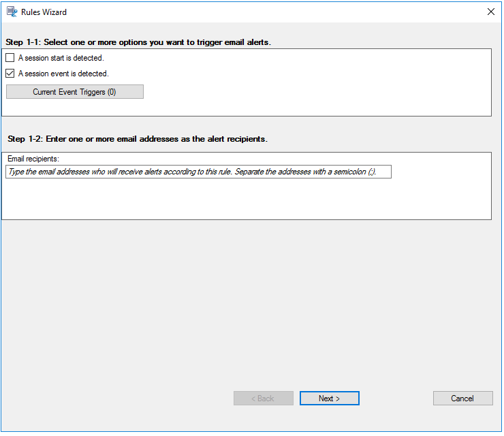This screenshot has width=504, height=436.
Task: Close the Rules Wizard window
Action: 491,12
